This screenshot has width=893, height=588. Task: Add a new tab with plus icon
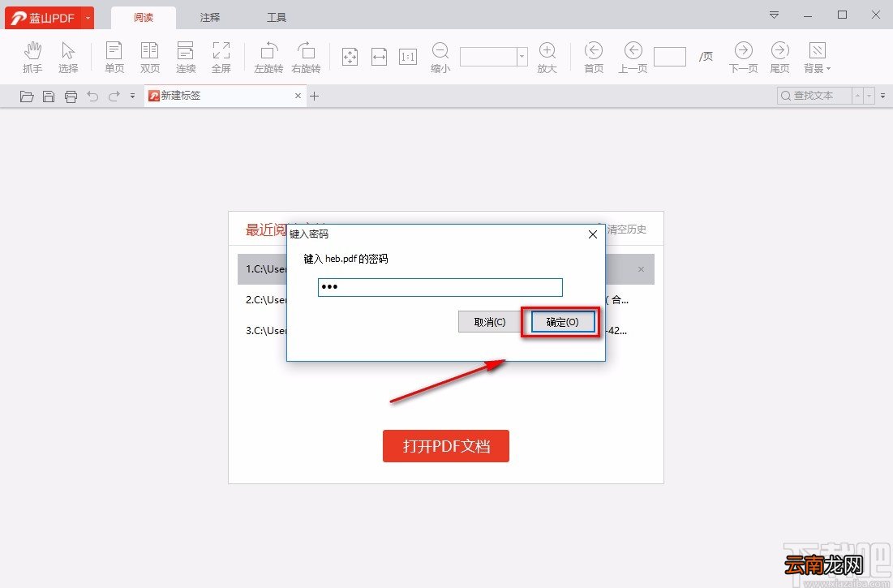coord(315,97)
